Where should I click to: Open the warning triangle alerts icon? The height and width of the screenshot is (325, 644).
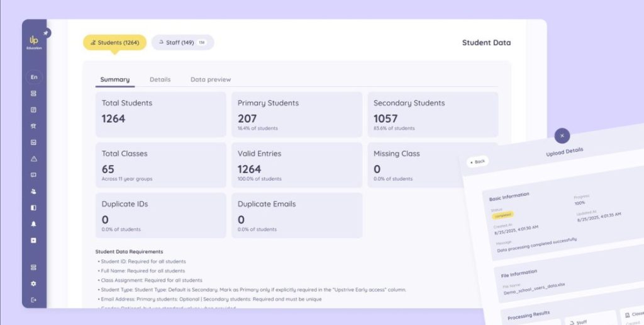(x=34, y=159)
